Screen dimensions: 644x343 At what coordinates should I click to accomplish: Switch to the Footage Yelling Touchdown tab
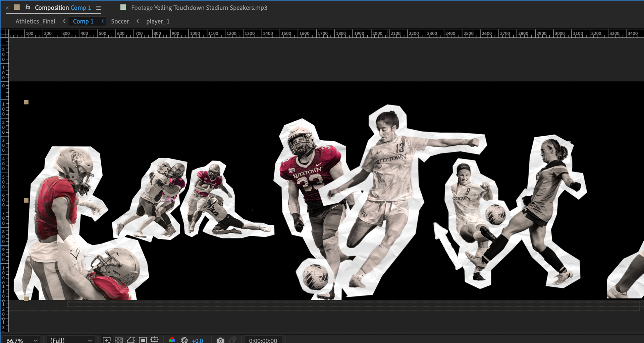click(199, 7)
